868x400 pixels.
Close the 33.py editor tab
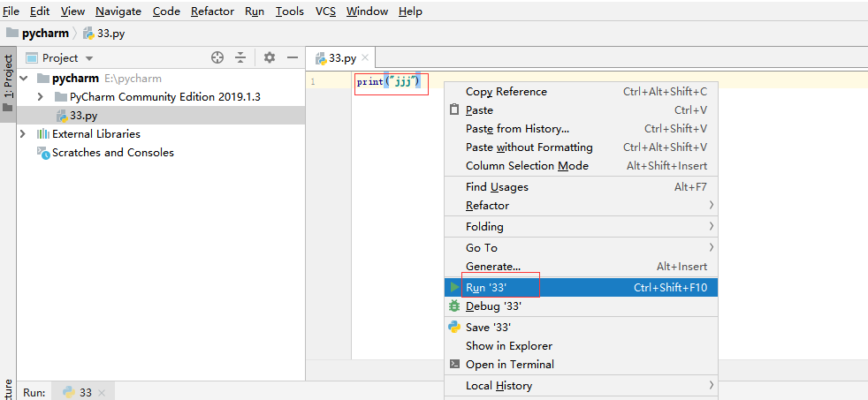click(365, 58)
